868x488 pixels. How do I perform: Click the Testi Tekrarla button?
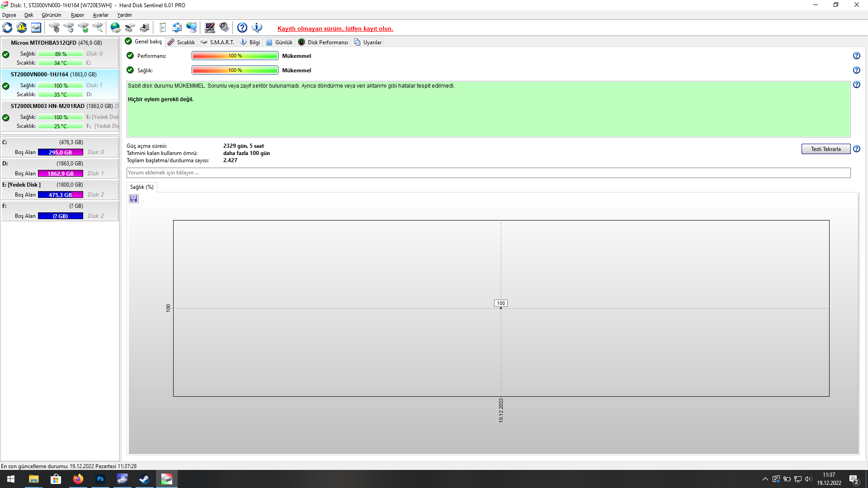[826, 149]
